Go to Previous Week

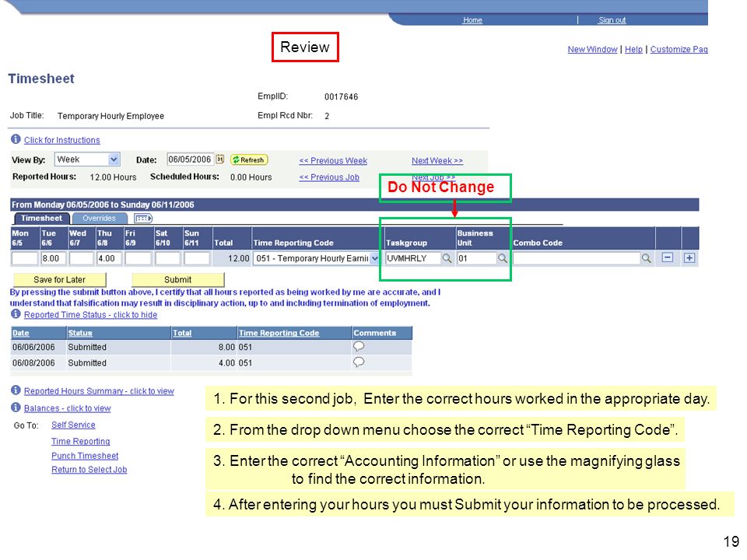click(x=333, y=160)
